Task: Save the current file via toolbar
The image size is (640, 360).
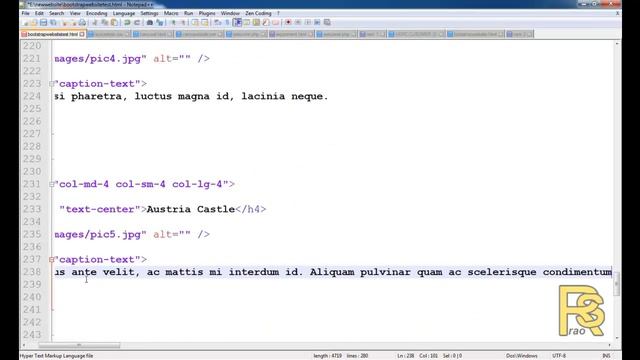Action: pos(43,22)
